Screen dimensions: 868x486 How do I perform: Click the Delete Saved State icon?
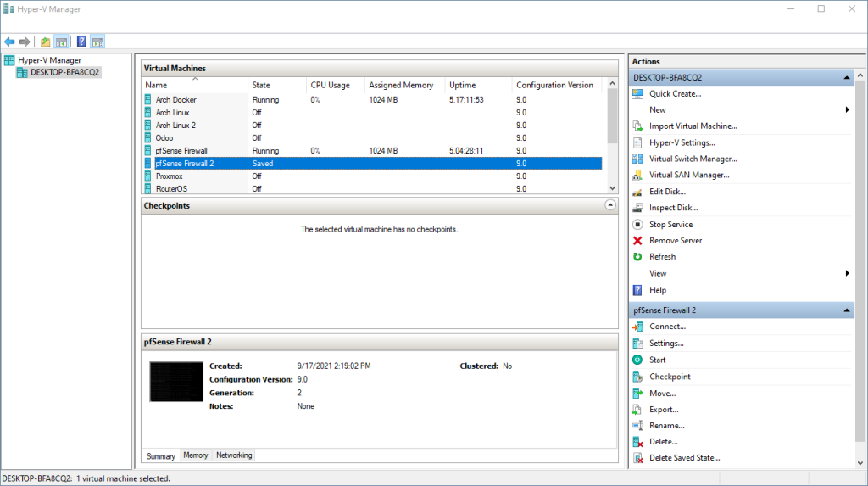(637, 458)
